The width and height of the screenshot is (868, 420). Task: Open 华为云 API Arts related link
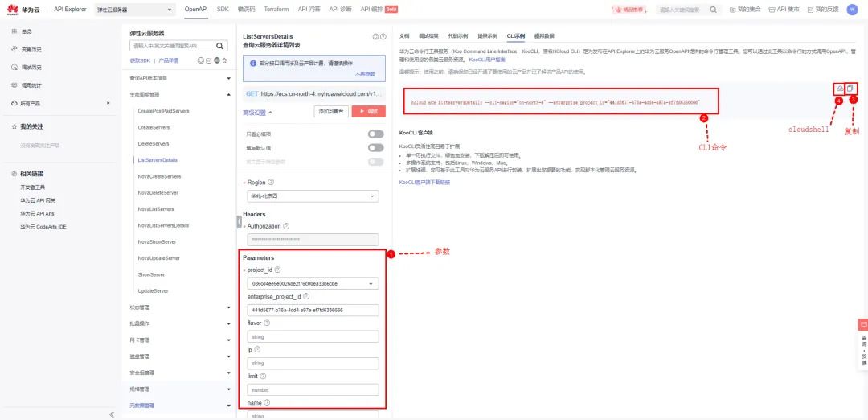[37, 213]
